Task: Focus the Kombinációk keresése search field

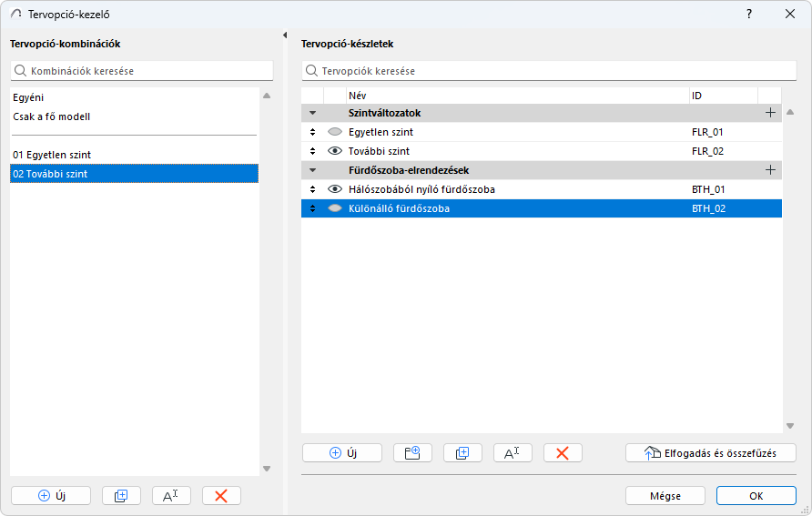Action: pyautogui.click(x=142, y=71)
